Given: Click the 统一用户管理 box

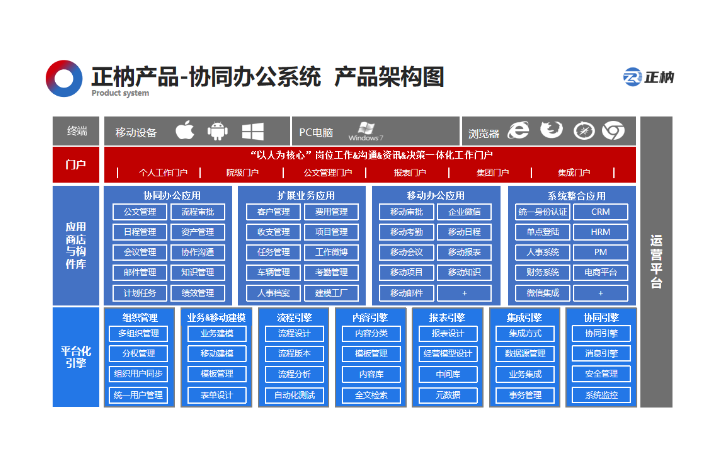Looking at the screenshot, I should (x=138, y=395).
